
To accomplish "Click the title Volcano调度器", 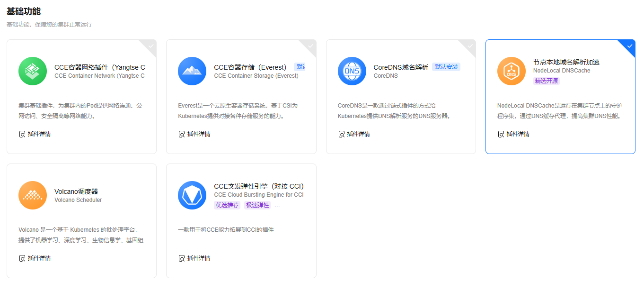I will tap(76, 191).
